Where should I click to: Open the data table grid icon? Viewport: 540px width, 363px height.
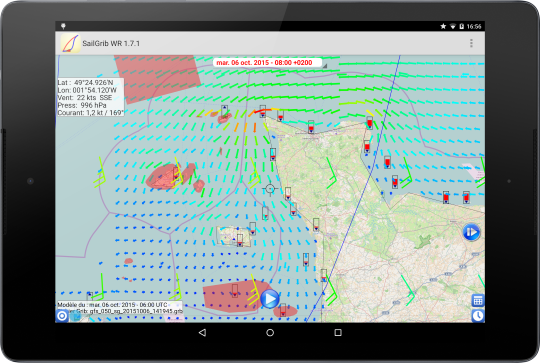click(478, 301)
